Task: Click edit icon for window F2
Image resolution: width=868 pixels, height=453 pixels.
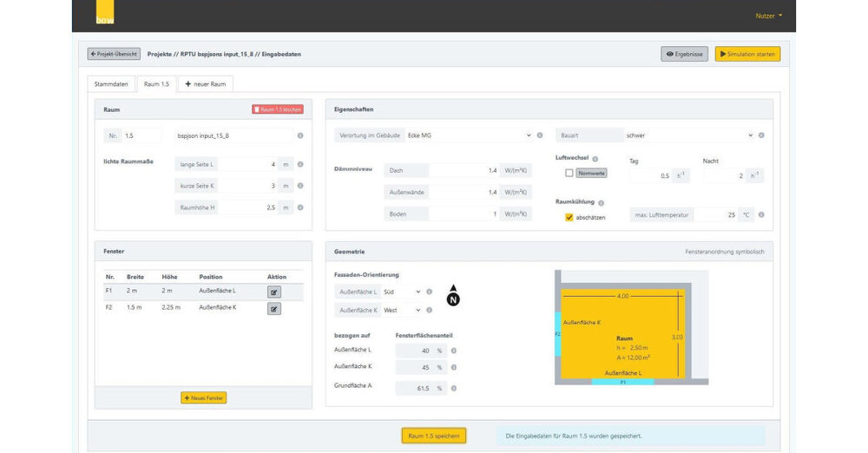Action: pyautogui.click(x=274, y=308)
